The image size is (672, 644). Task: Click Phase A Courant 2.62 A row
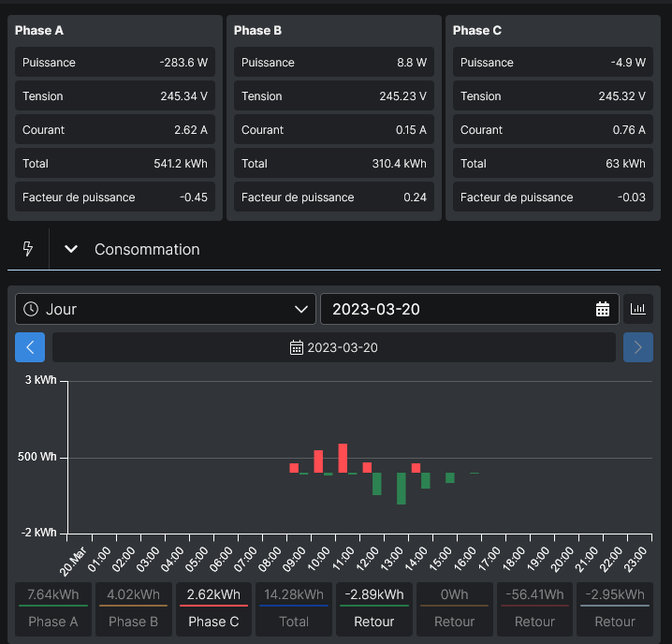[x=115, y=129]
